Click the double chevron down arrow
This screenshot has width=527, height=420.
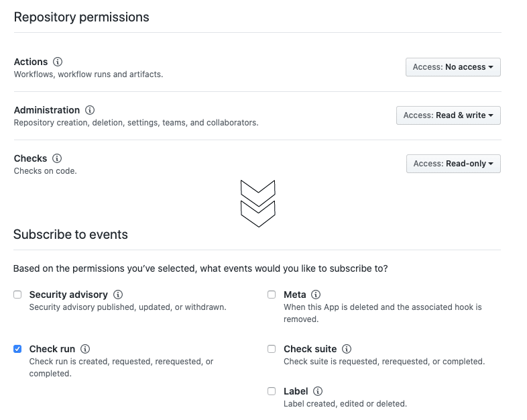click(x=258, y=203)
